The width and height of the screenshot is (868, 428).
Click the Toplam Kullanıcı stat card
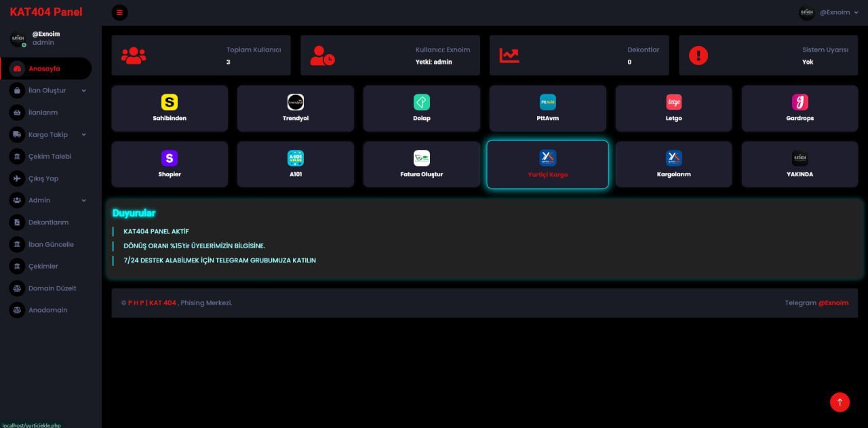click(x=201, y=56)
